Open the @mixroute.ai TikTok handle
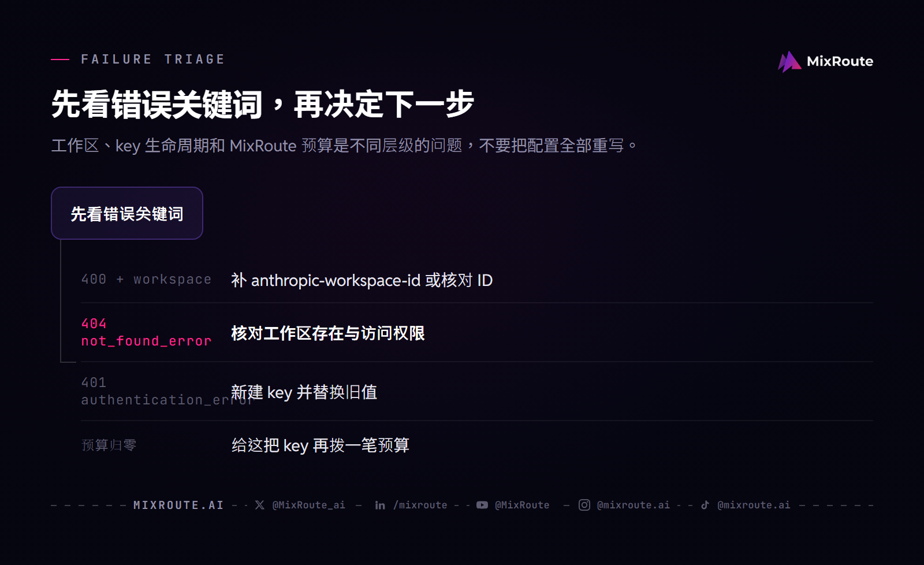This screenshot has height=565, width=924. [x=754, y=505]
